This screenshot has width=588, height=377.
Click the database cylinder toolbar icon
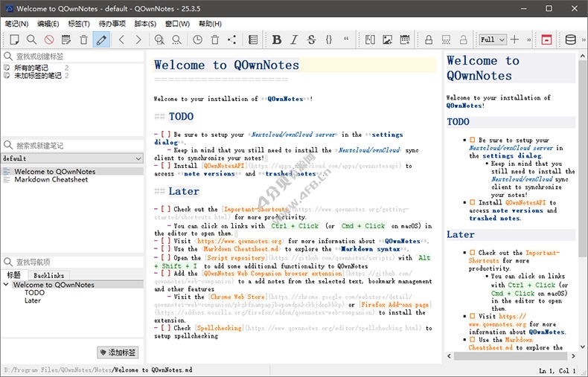point(570,39)
